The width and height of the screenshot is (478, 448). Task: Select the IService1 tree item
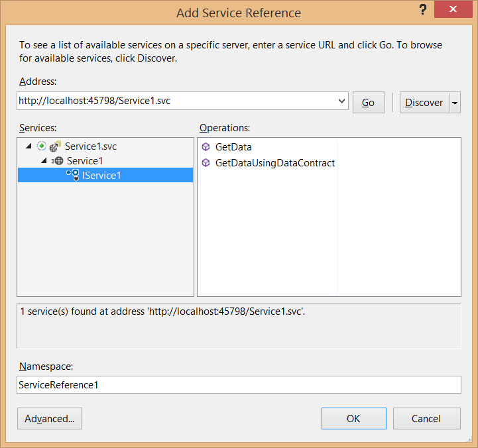click(105, 175)
